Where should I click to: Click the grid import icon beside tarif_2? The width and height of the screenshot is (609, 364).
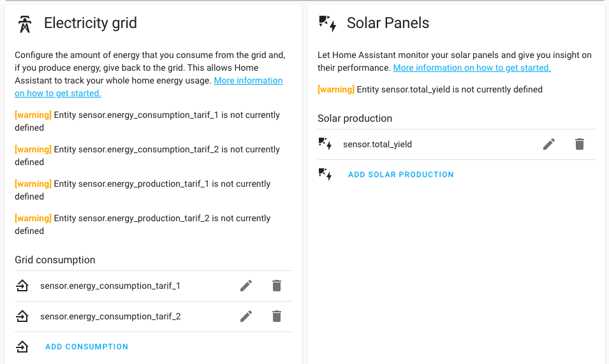point(22,316)
